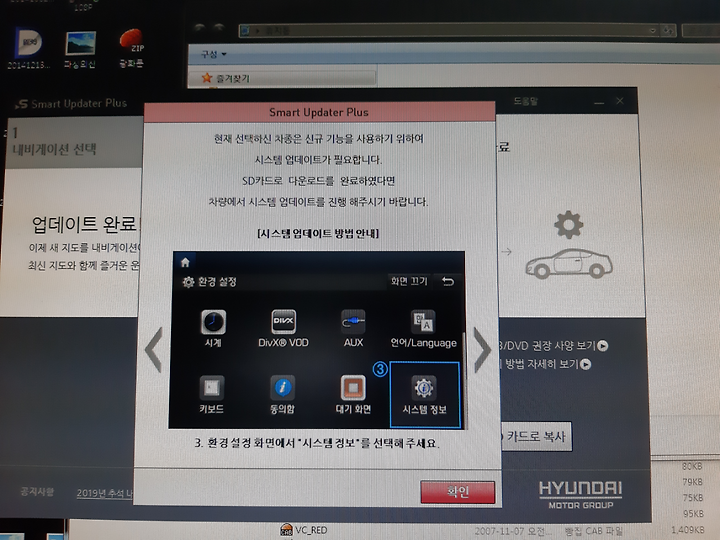Image resolution: width=720 pixels, height=540 pixels.
Task: Go to the previous guide slide with the left arrow
Action: [154, 349]
